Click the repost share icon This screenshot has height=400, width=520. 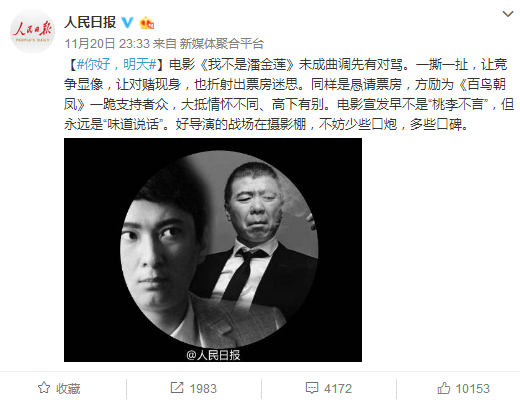pos(177,388)
